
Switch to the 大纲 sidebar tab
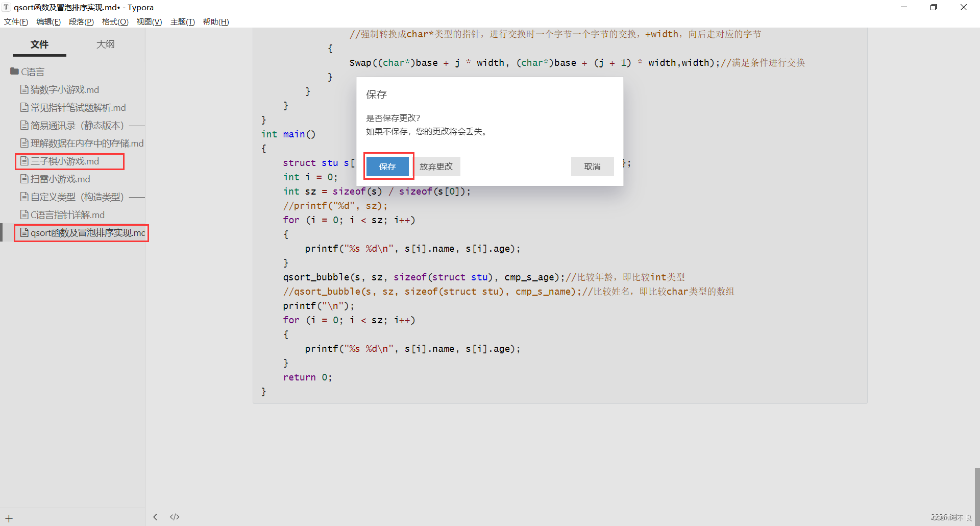coord(106,44)
